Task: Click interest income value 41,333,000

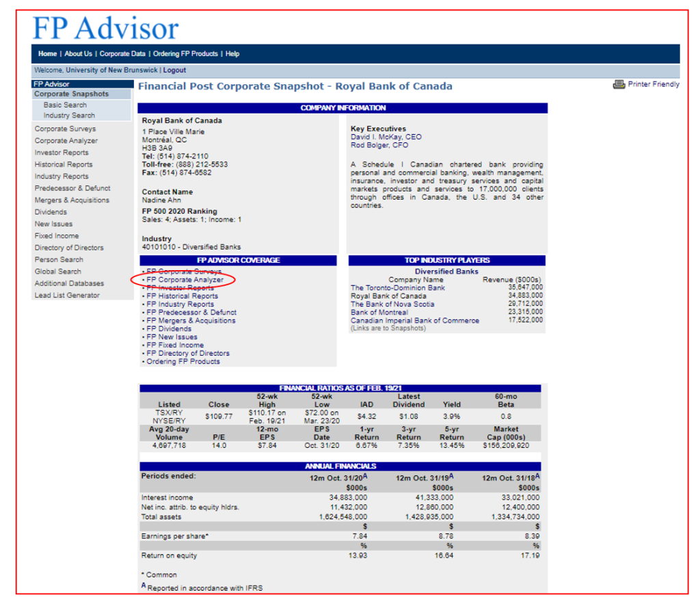Action: click(434, 497)
